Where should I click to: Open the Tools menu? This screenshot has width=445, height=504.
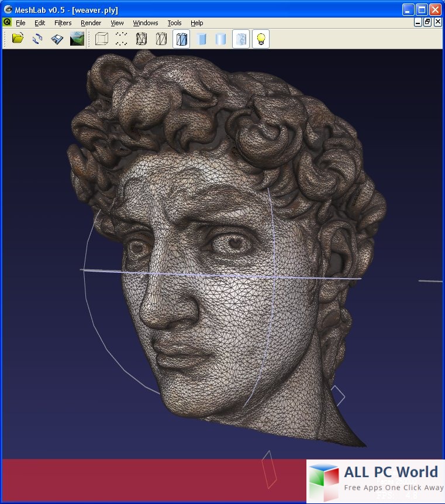pos(174,23)
